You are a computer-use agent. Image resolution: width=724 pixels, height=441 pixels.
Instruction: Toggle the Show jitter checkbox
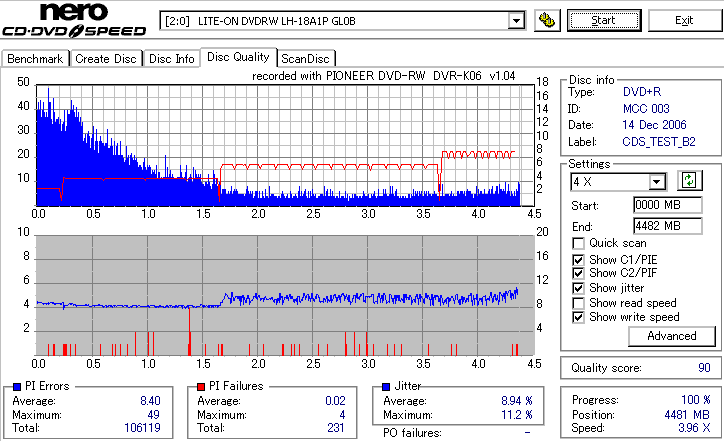point(578,288)
